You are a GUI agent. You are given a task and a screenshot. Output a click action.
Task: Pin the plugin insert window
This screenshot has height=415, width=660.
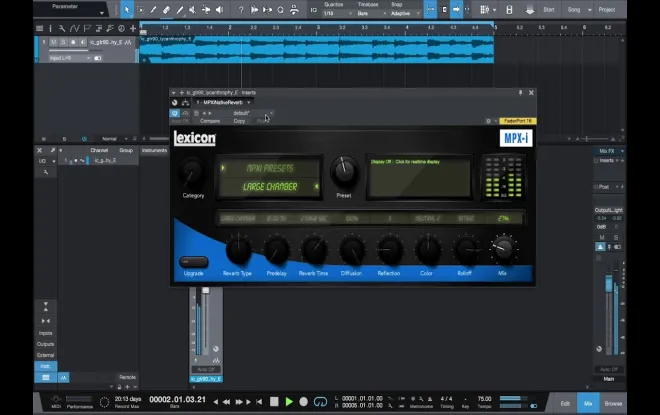(520, 93)
